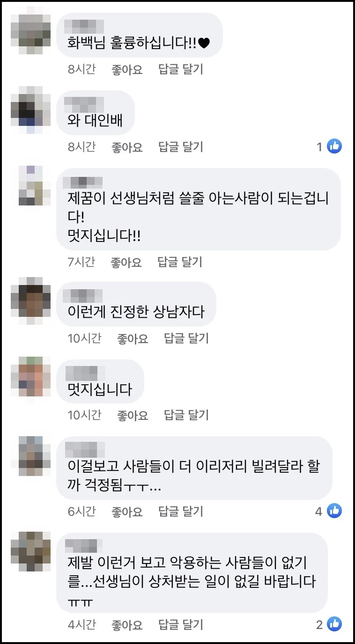Click 좋아요 under '제발 이런거 보고 악용하는' comment
The height and width of the screenshot is (644, 355).
click(127, 624)
